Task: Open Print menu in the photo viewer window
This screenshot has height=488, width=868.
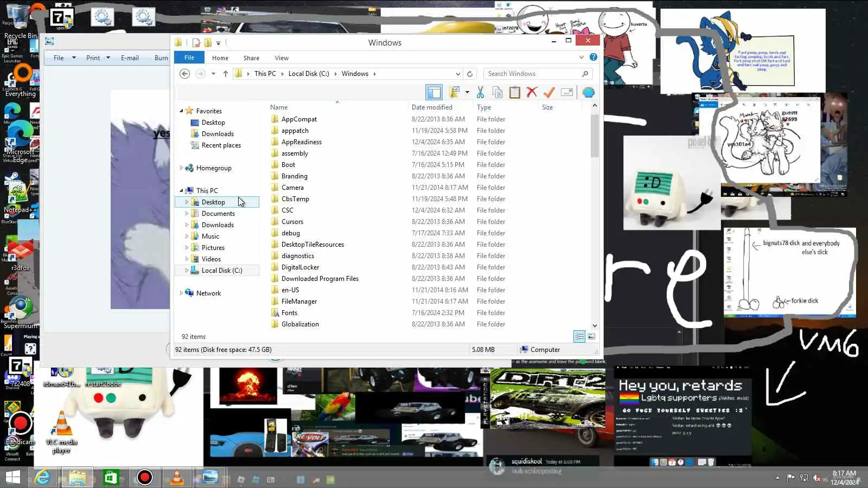Action: 98,58
